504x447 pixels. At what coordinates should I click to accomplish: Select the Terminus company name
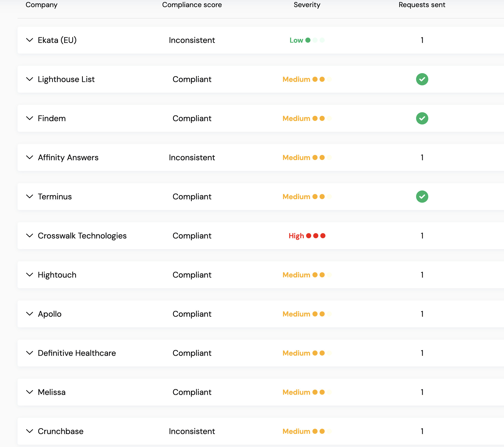pos(55,197)
